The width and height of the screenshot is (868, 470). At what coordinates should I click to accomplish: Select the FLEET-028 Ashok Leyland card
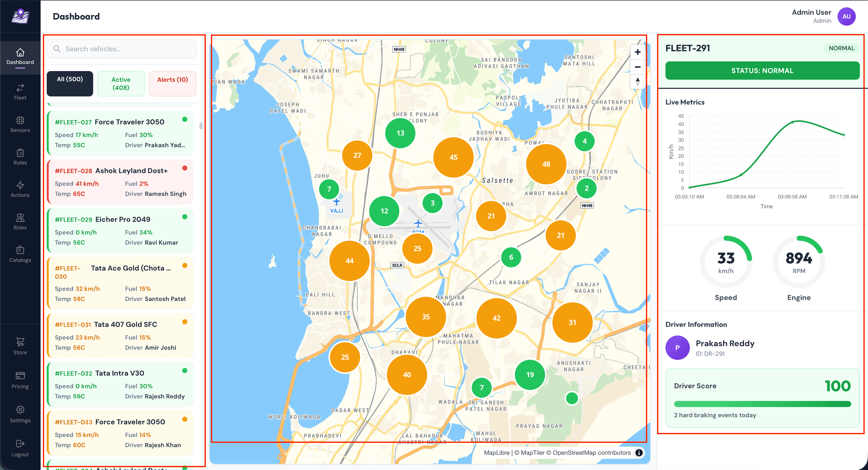click(121, 182)
